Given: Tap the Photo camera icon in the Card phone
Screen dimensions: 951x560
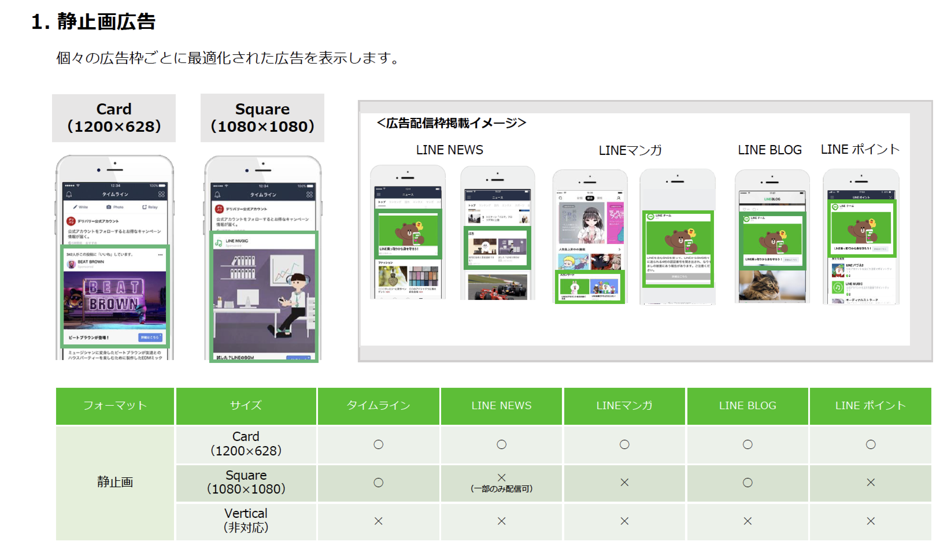Looking at the screenshot, I should (x=109, y=207).
